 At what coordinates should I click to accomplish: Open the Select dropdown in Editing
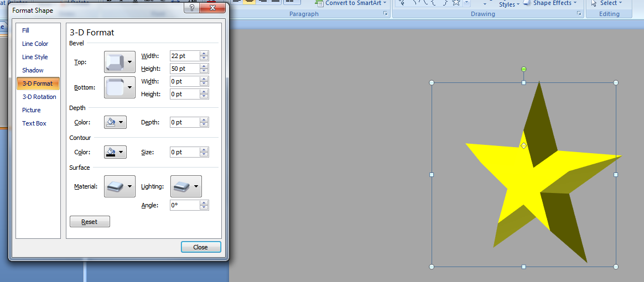[x=606, y=3]
